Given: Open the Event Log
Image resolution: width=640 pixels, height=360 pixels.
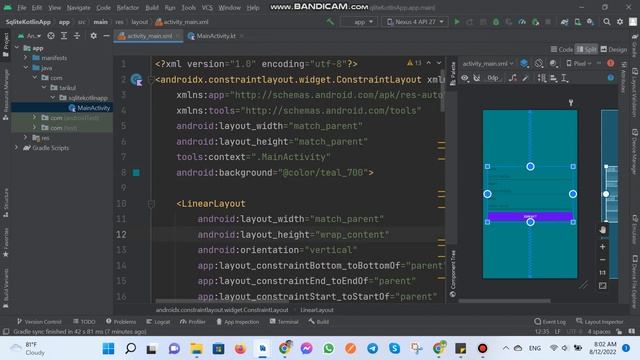Looking at the screenshot, I should 550,322.
